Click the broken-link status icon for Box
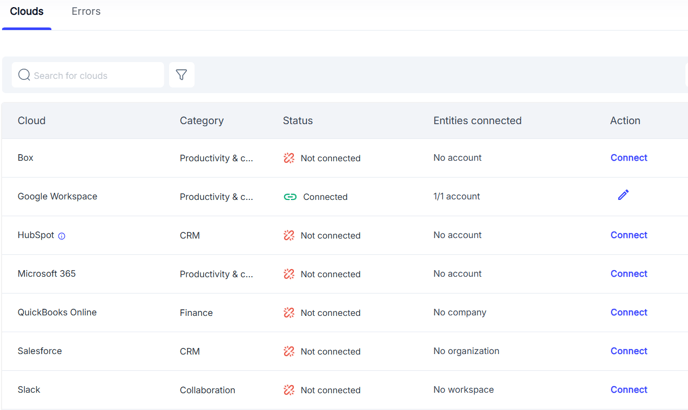 click(x=289, y=158)
